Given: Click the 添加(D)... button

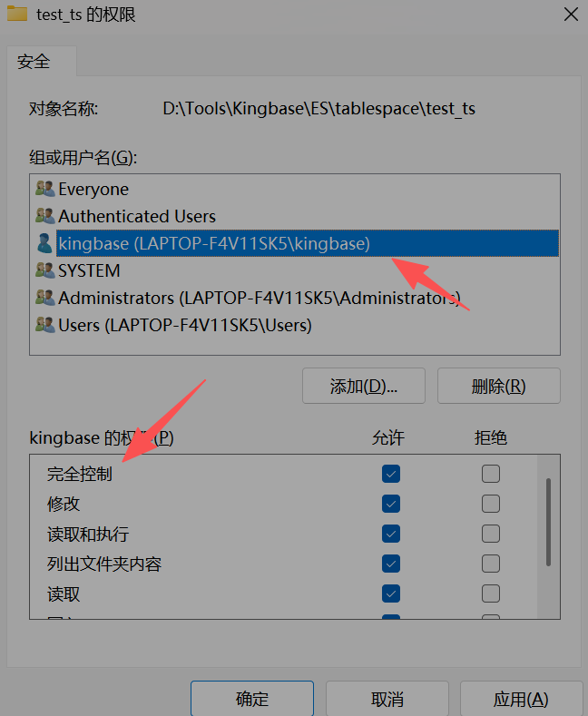Looking at the screenshot, I should [364, 386].
